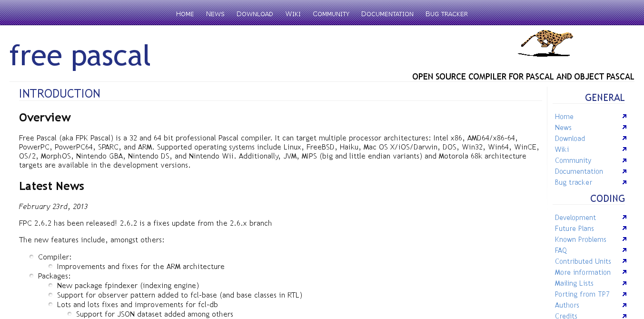Click 'Support for JSON dataset added' item
This screenshot has width=644, height=319.
click(x=155, y=314)
